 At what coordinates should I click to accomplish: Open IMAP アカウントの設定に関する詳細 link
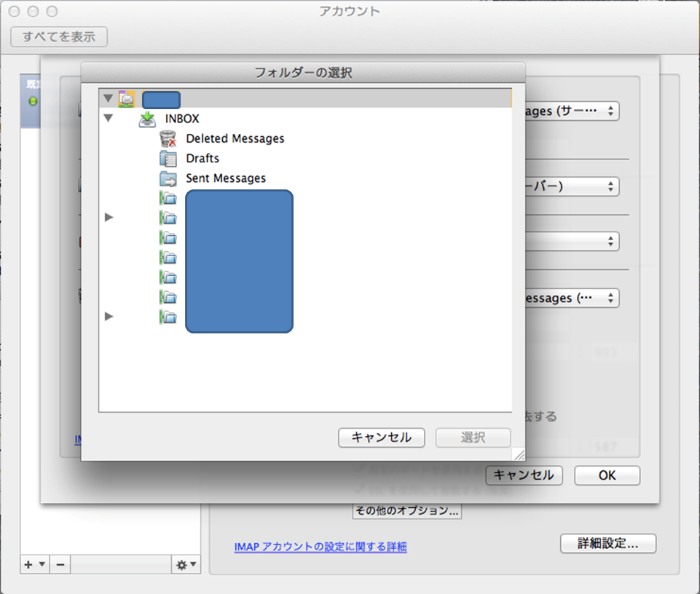(320, 547)
